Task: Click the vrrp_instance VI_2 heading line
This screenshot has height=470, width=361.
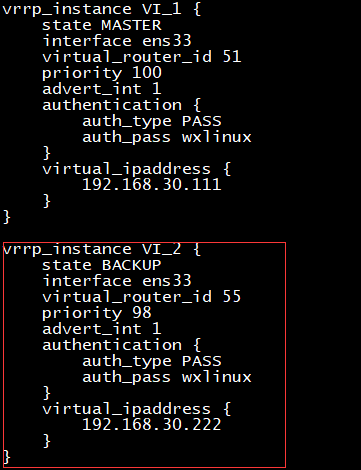Action: tap(102, 249)
